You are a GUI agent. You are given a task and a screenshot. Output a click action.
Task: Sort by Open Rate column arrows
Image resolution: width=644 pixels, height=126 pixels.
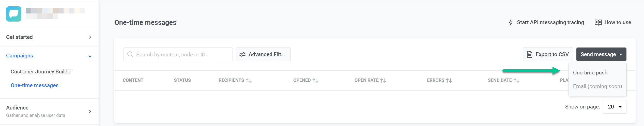pyautogui.click(x=383, y=81)
